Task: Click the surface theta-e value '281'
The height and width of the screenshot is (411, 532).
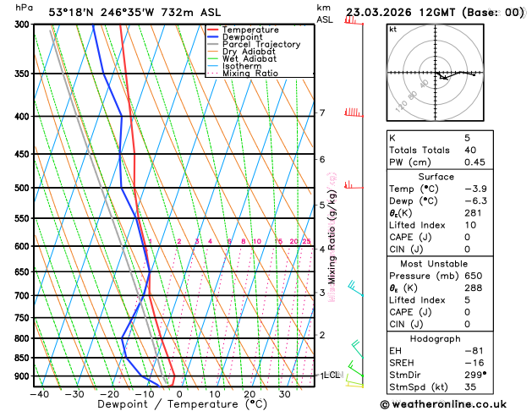Action: pos(473,213)
